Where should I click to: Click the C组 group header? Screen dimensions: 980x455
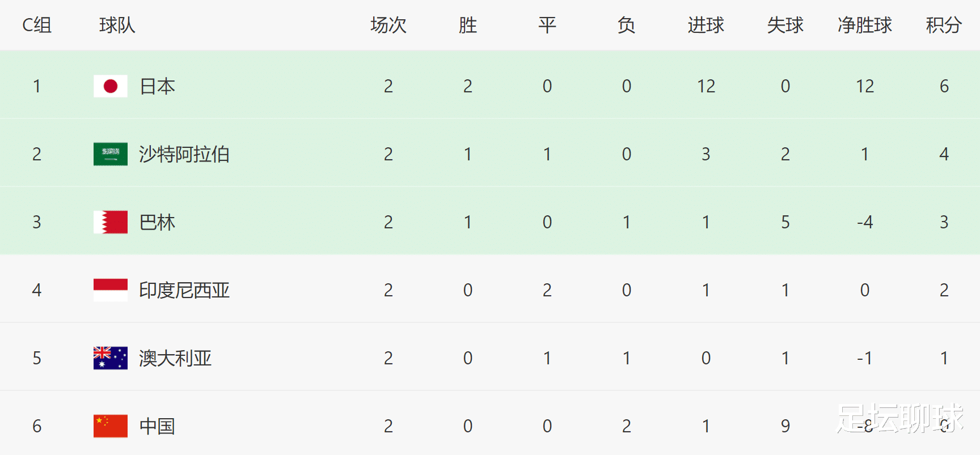point(37,25)
